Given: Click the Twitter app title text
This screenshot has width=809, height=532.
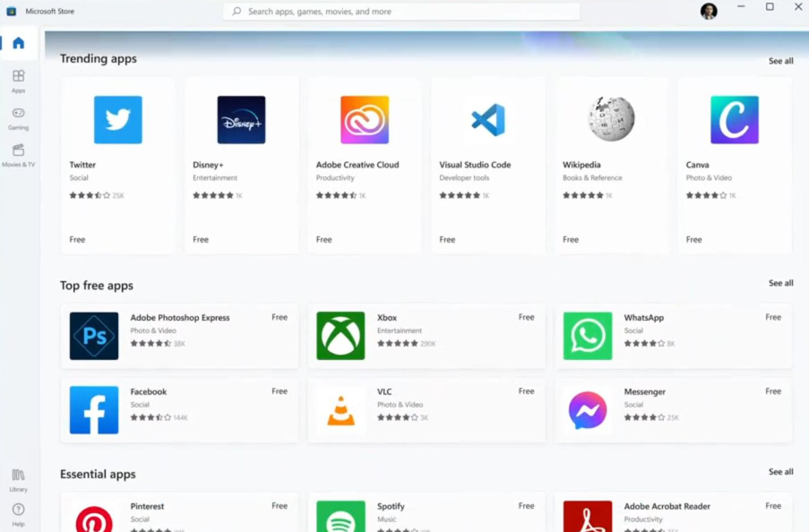Looking at the screenshot, I should click(82, 165).
